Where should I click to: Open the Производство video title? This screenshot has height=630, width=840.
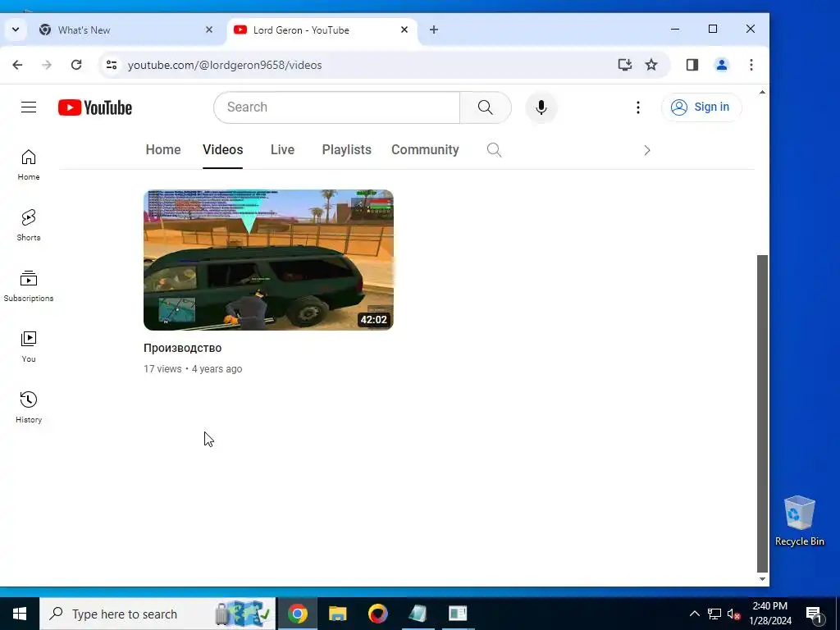tap(183, 348)
